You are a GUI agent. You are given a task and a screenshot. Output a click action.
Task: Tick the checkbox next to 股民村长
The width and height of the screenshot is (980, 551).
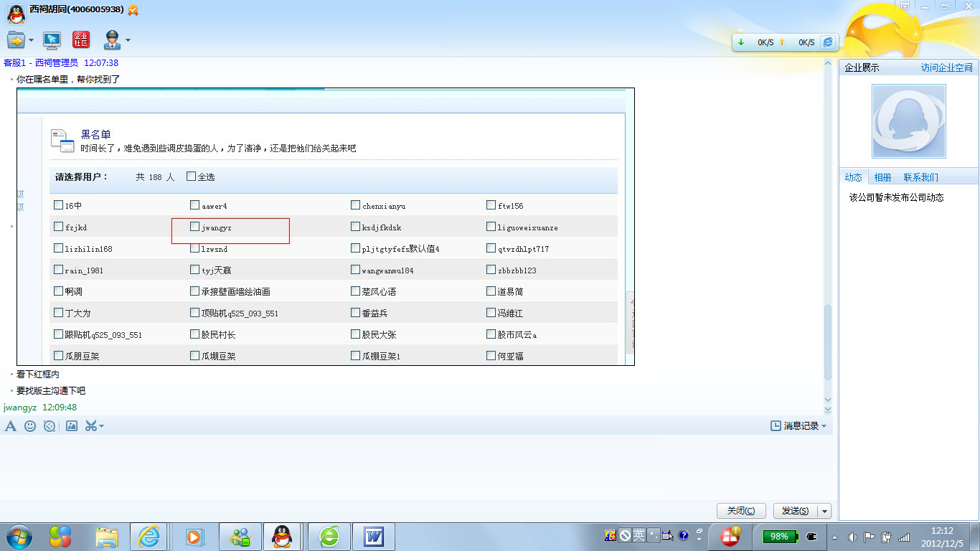click(x=195, y=334)
